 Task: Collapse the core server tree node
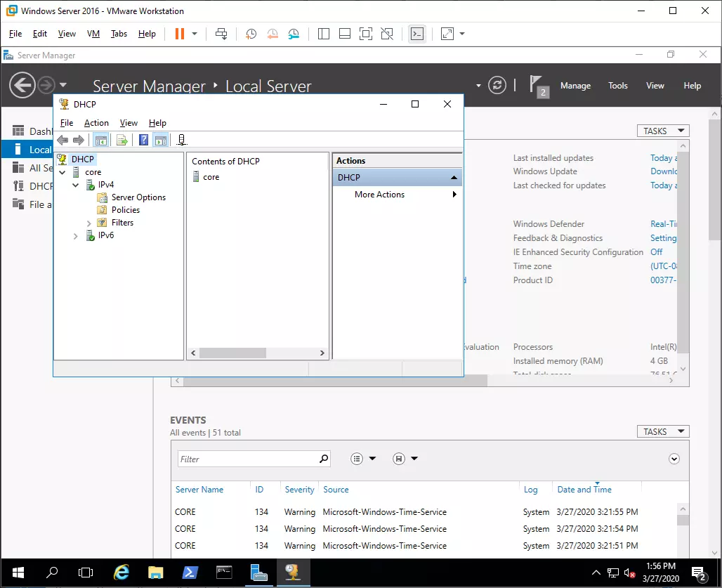tap(63, 172)
